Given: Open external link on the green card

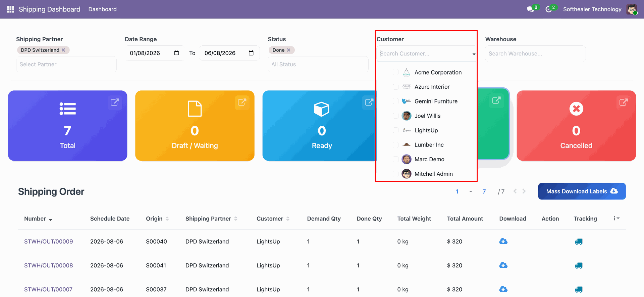Looking at the screenshot, I should coord(496,100).
